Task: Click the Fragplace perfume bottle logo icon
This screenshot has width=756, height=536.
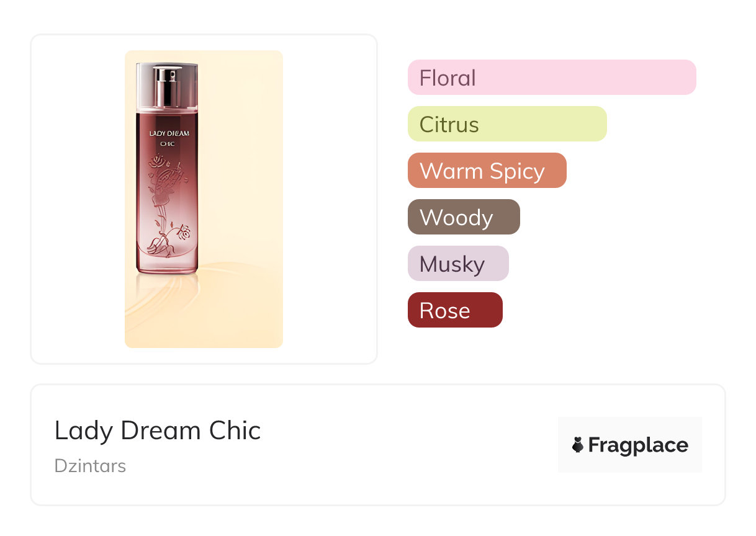Action: click(x=578, y=445)
